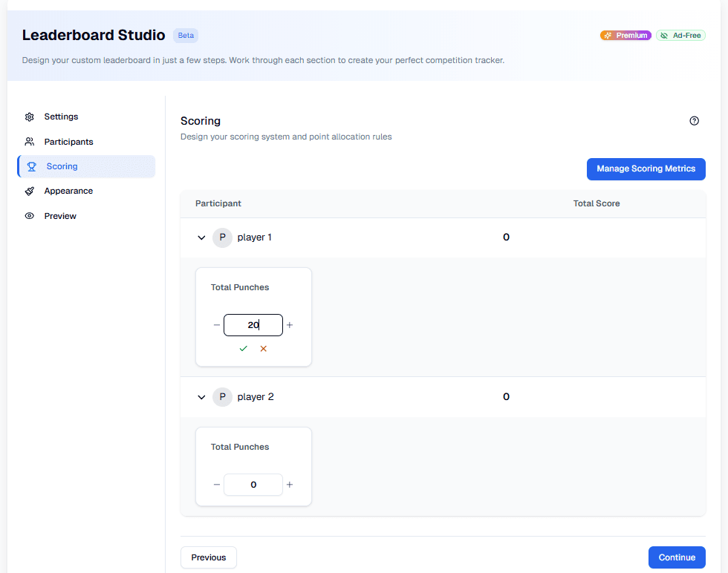Confirm player 1's punches with the green checkmark
Image resolution: width=728 pixels, height=573 pixels.
pyautogui.click(x=243, y=348)
